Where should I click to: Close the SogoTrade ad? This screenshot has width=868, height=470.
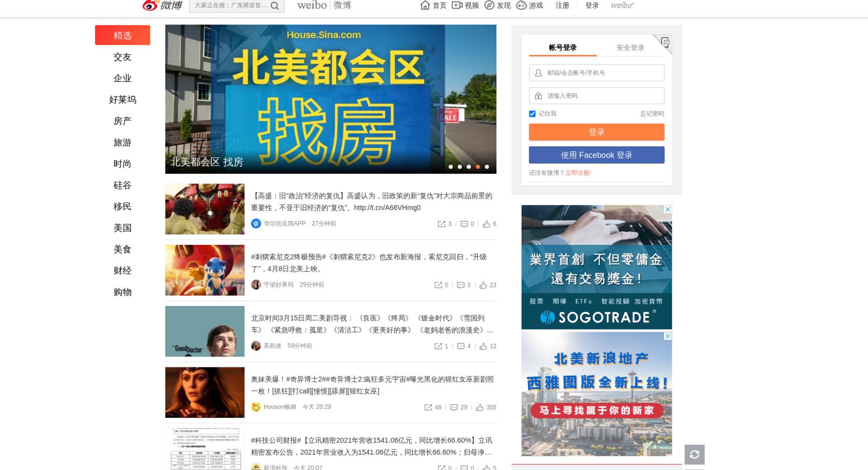point(668,209)
